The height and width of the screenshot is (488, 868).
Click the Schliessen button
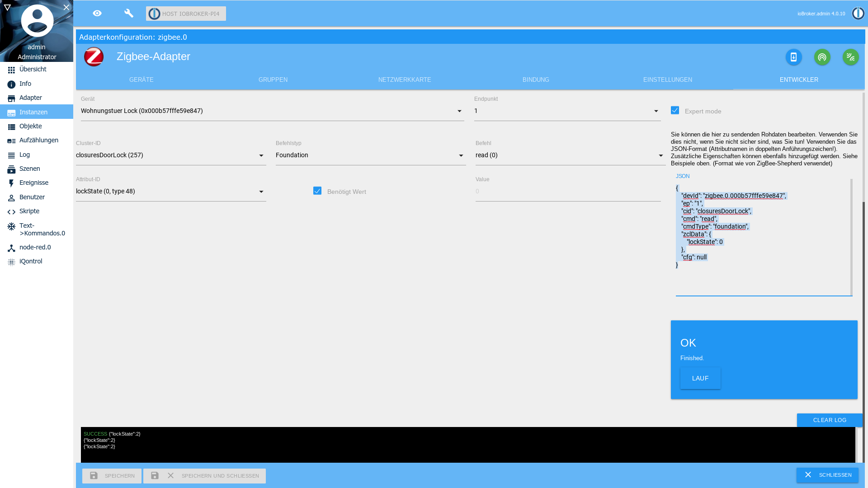[827, 475]
